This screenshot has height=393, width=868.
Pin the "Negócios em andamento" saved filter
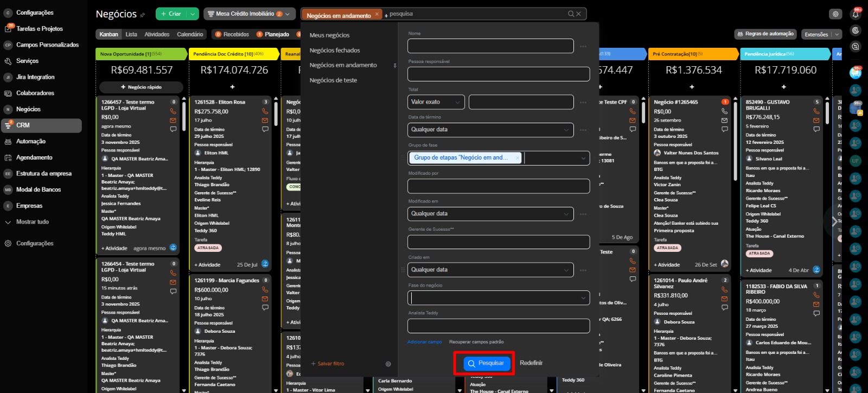point(394,65)
